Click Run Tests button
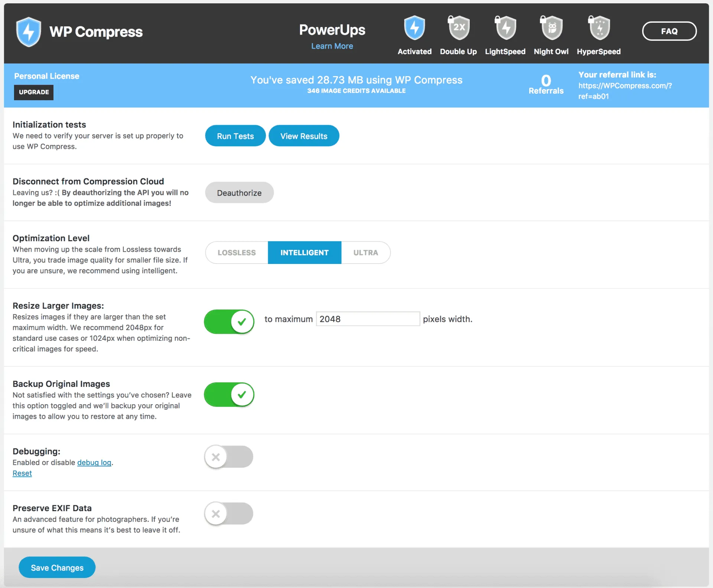This screenshot has height=588, width=713. [235, 136]
